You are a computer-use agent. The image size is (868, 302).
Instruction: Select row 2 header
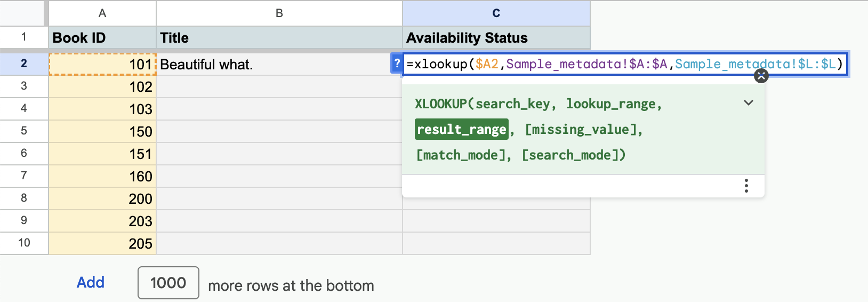point(24,63)
